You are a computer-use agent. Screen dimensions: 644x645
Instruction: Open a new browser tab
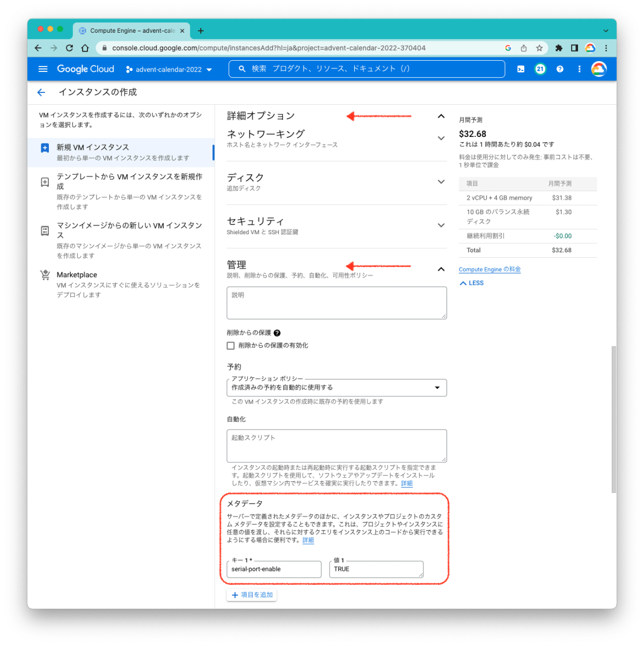tap(201, 31)
